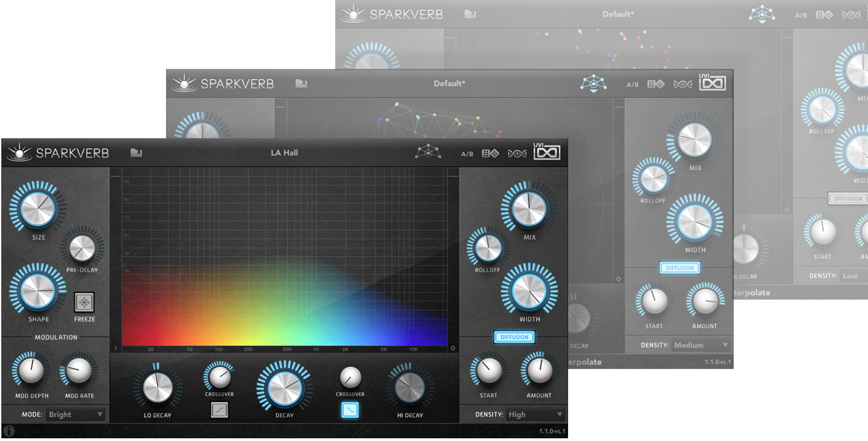
Task: Open the Mode dropdown set to Bright
Action: (x=75, y=415)
